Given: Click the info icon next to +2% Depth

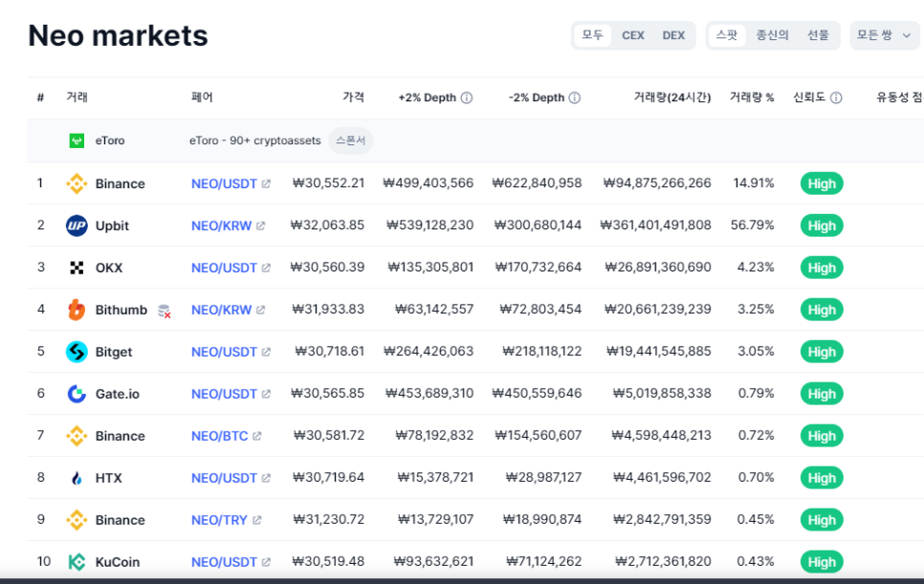Looking at the screenshot, I should tap(467, 97).
